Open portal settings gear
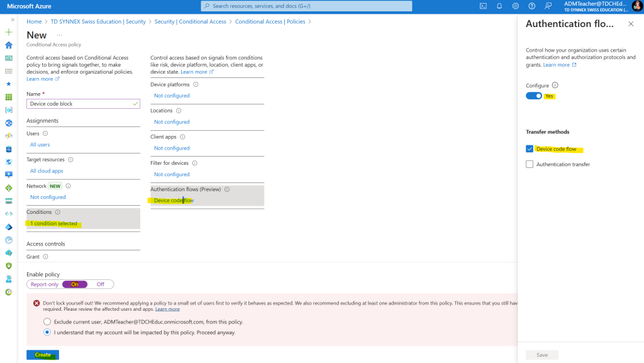 click(516, 6)
